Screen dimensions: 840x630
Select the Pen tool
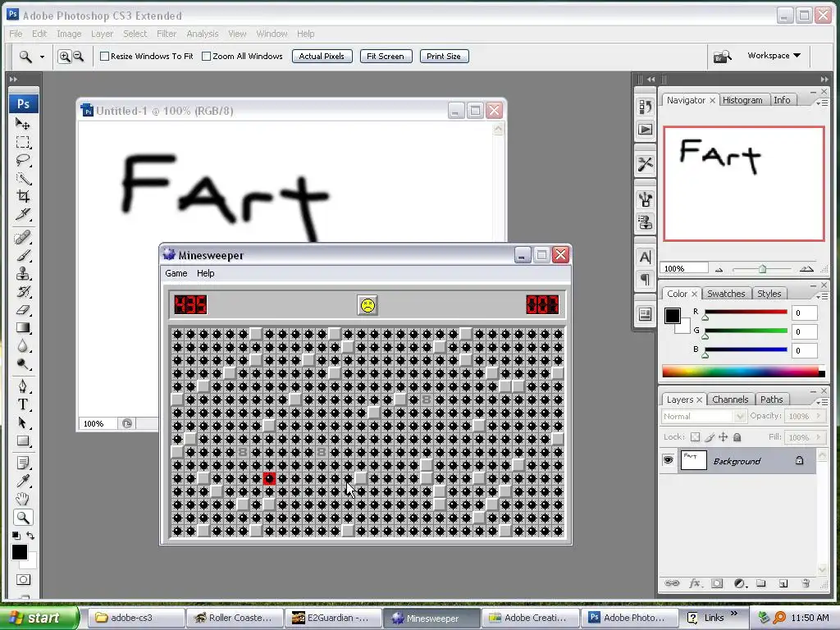22,386
